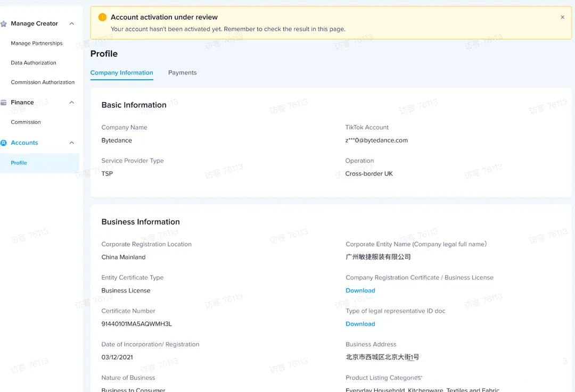575x392 pixels.
Task: Click the orange warning icon in banner
Action: pyautogui.click(x=102, y=18)
